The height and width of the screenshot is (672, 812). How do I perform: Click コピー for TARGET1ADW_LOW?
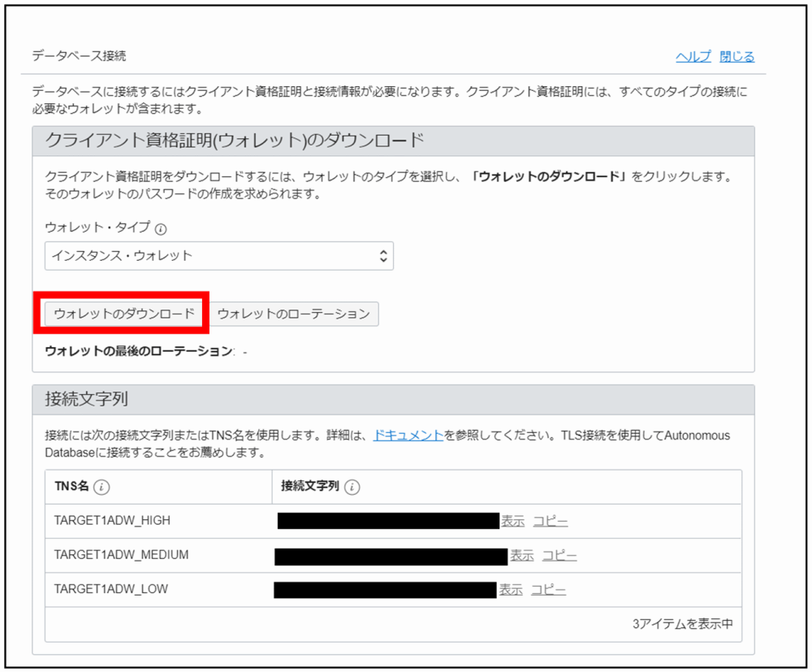click(548, 590)
